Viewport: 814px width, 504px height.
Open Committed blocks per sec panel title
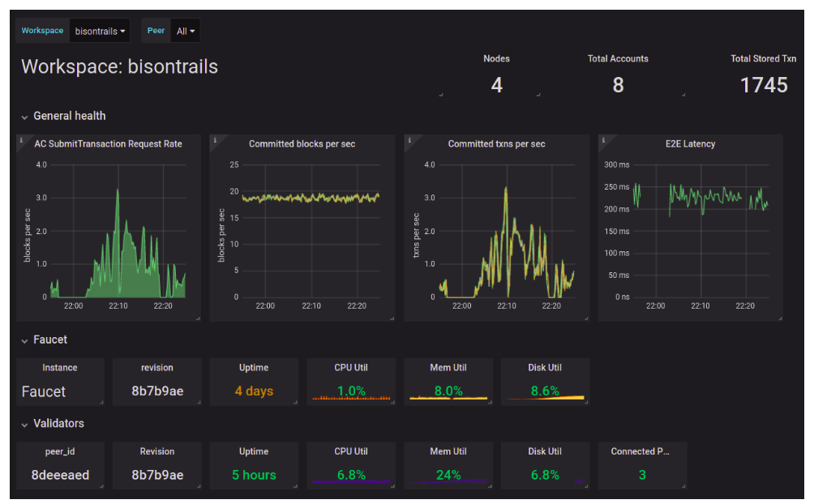302,144
